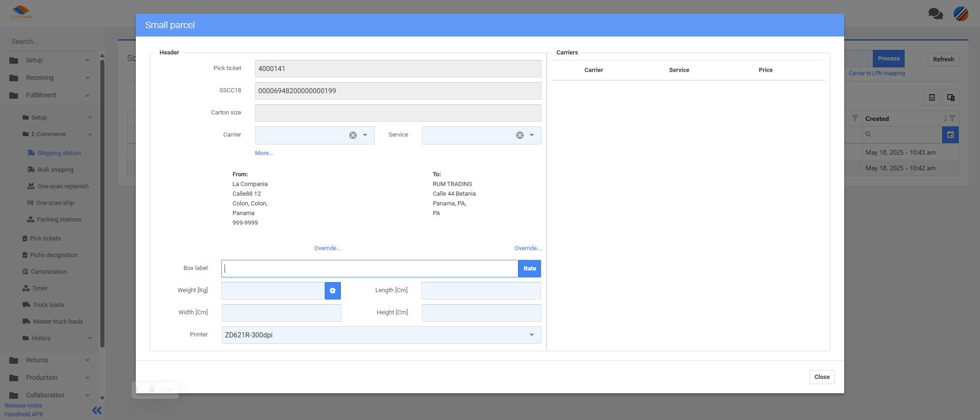Viewport: 980px width, 420px height.
Task: Open the chat messages icon
Action: tap(936, 14)
